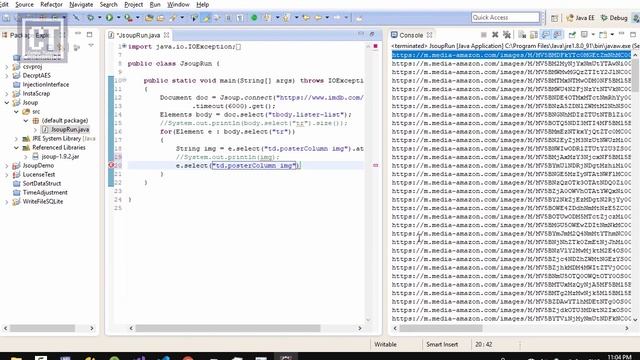Toggle Show Console on Standard Error change
Viewport: 640px width, 360px height.
558,35
